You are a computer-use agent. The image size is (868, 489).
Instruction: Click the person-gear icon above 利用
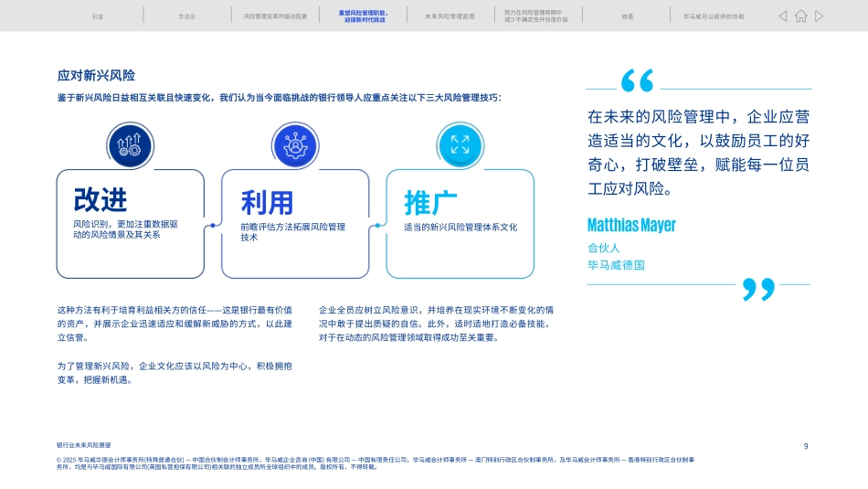click(295, 145)
